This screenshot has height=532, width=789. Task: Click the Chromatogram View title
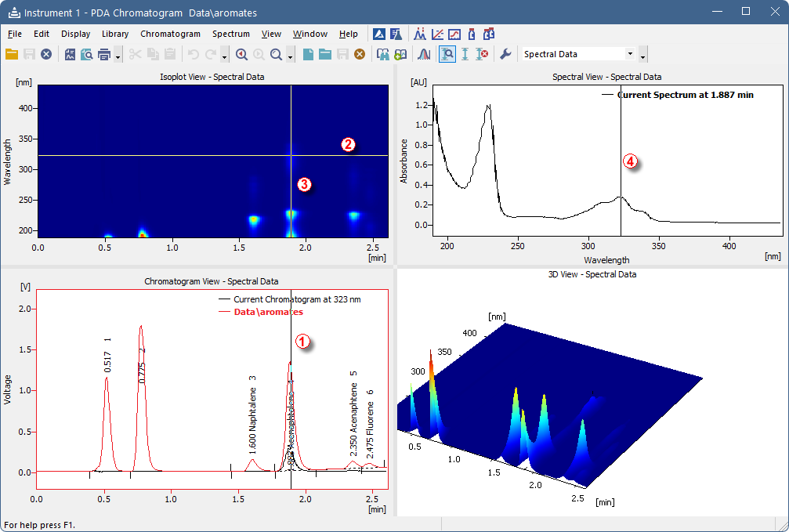coord(212,281)
